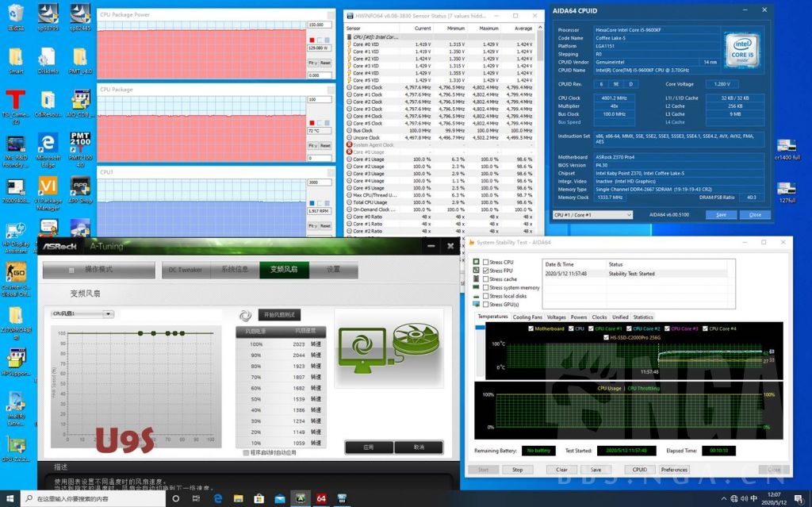Screen dimensions: 812x507
Task: Click Save in AIDA64 CPUID window
Action: pos(721,214)
